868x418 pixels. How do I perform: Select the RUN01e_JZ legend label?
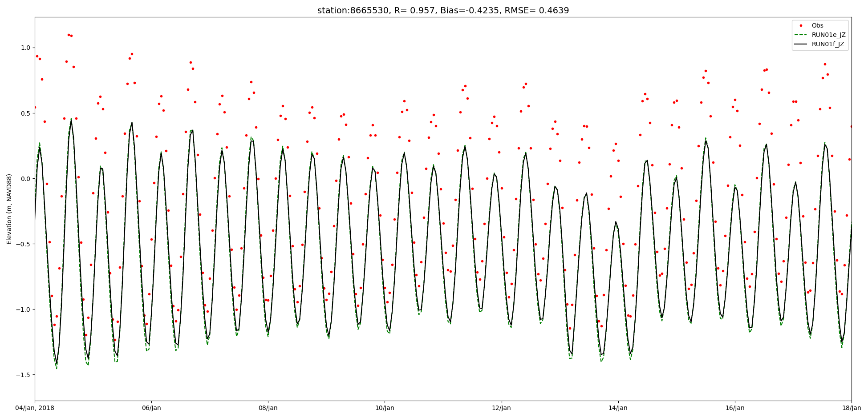(828, 35)
